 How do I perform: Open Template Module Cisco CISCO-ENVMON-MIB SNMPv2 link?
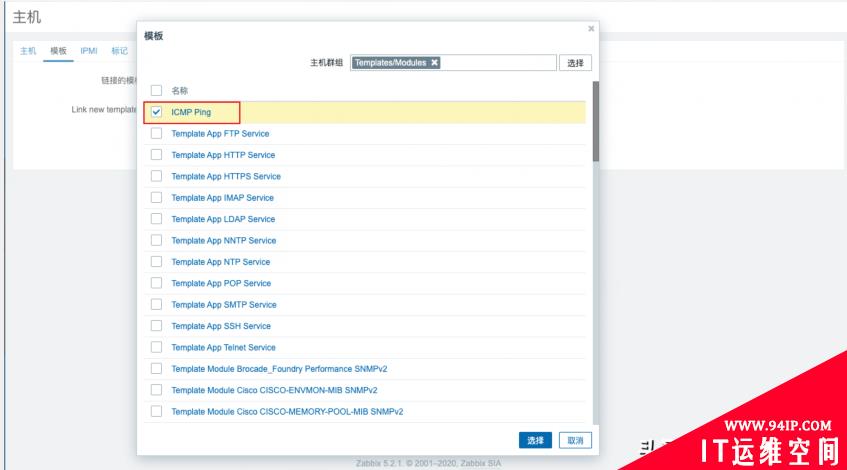coord(274,390)
